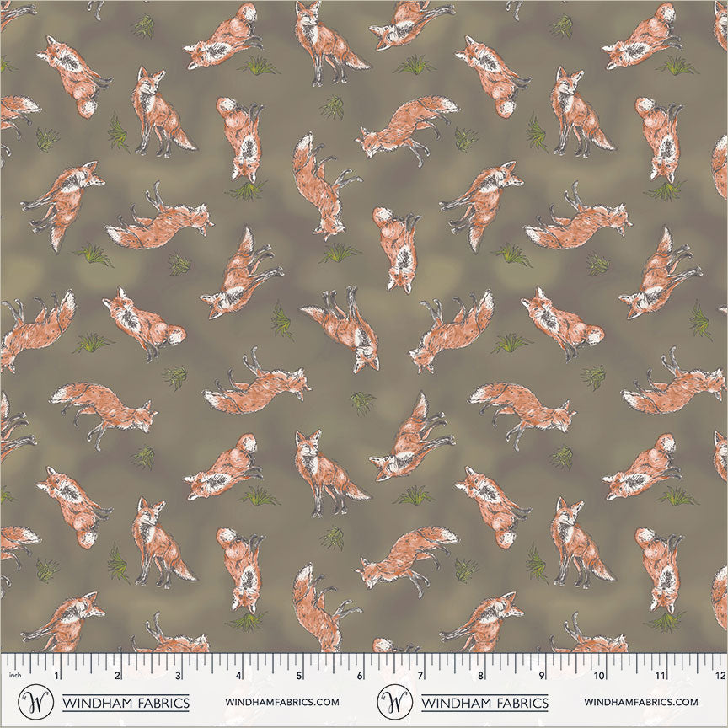Open the right WINDHAMFABRICS.COM link
728x728 pixels.
click(640, 702)
